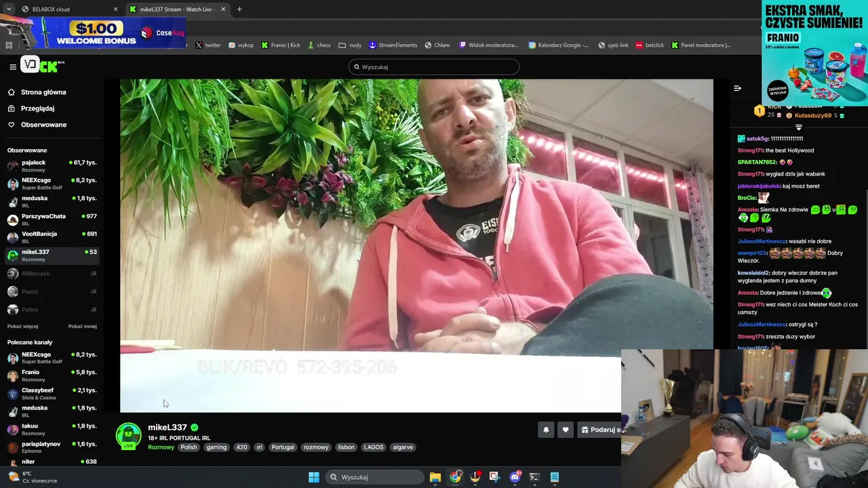Open the Rozmowy category link

point(161,447)
